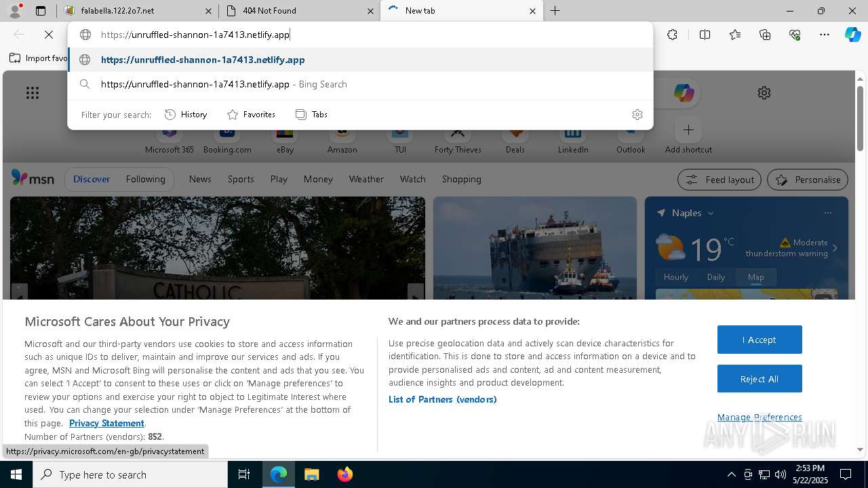Open the Extensions puzzle icon

672,35
